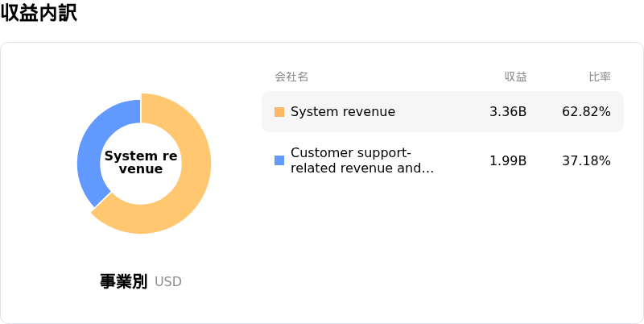Click the 37.18% ratio value
This screenshot has width=644, height=324.
(586, 160)
